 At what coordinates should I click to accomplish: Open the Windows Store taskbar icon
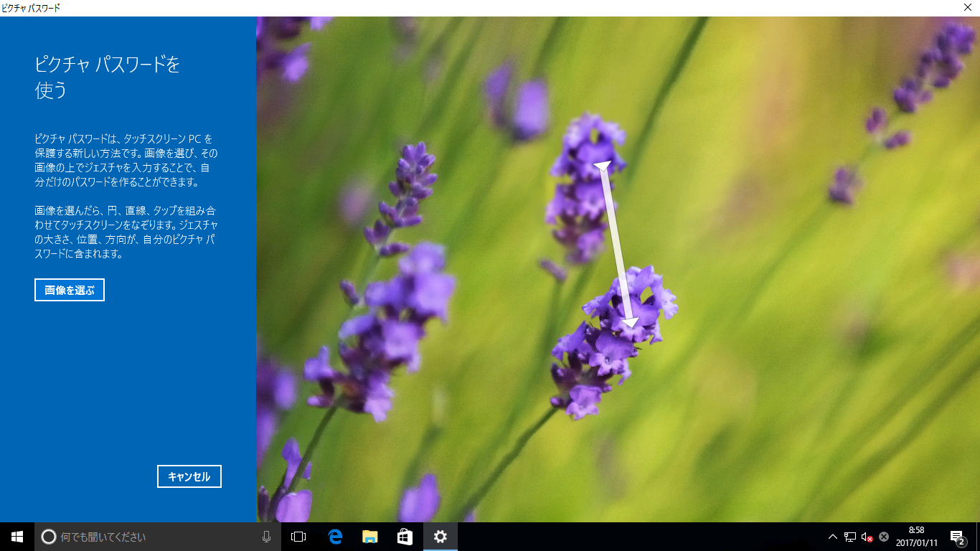[x=405, y=537]
